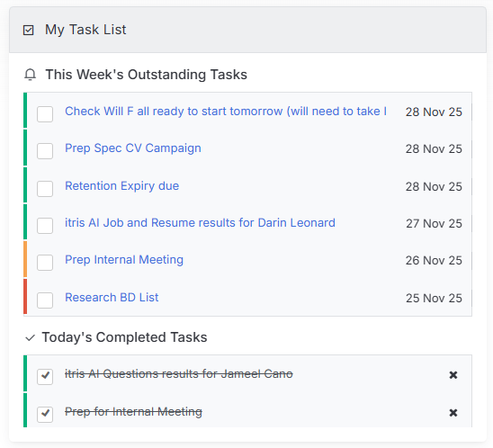Open the Retention Expiry due task link
This screenshot has height=448, width=493.
[122, 186]
